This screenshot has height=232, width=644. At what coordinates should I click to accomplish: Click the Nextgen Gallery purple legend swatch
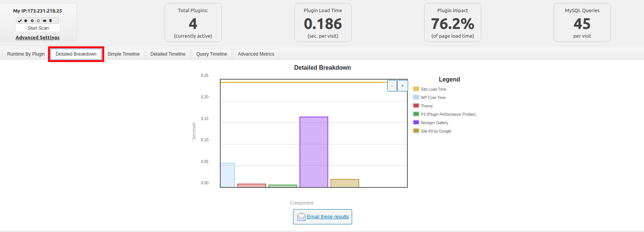pyautogui.click(x=416, y=123)
